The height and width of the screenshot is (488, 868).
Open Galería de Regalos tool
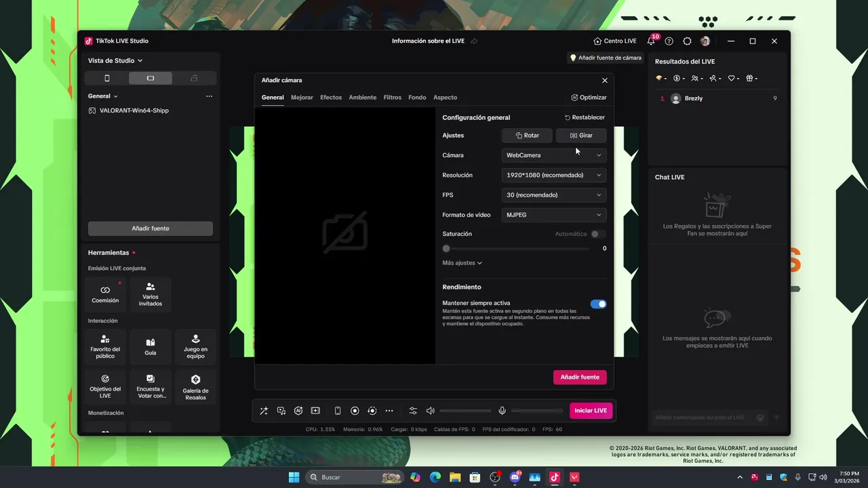pos(195,386)
